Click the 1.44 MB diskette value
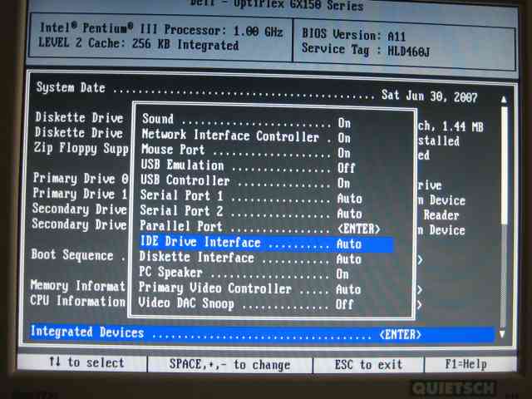 click(x=462, y=126)
